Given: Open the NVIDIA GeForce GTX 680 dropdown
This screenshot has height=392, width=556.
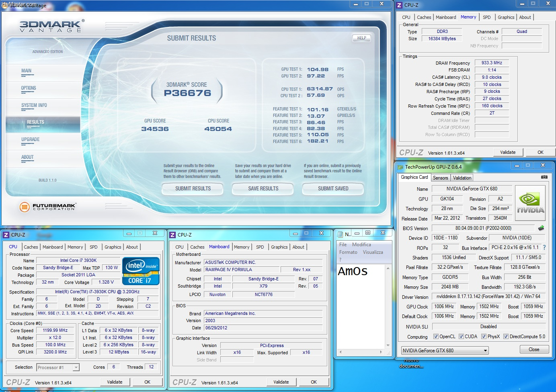Looking at the screenshot, I should click(x=445, y=351).
